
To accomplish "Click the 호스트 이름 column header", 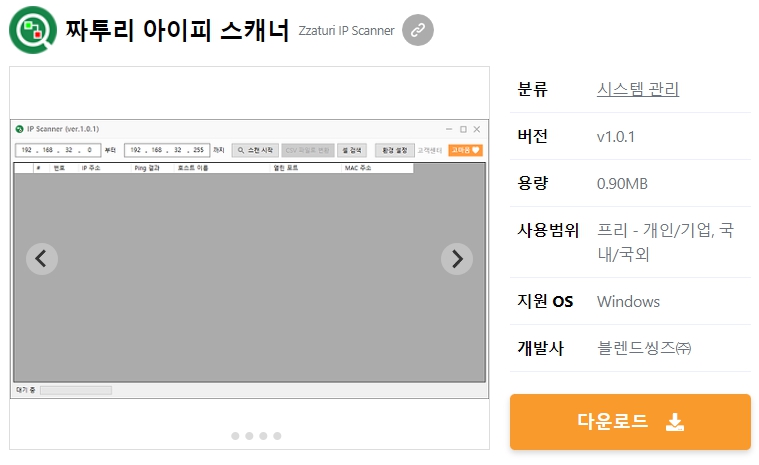I will pyautogui.click(x=193, y=168).
